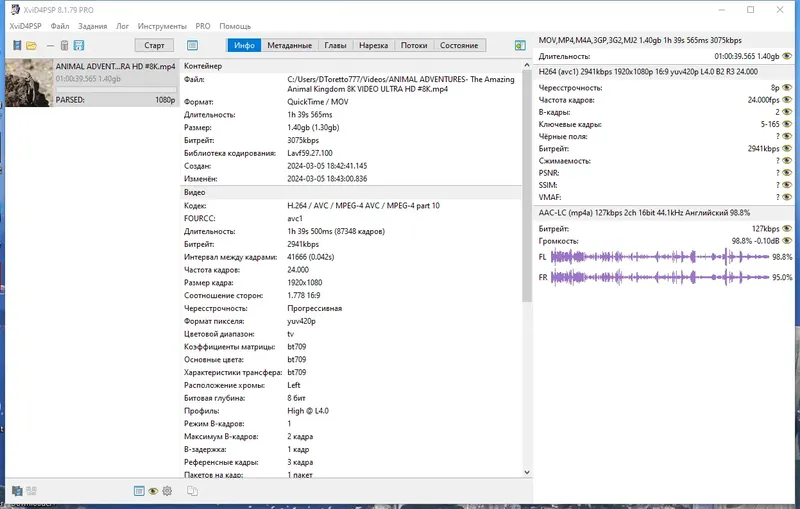Click the panel view icon beside Старт
This screenshot has height=509, width=800.
coord(192,45)
